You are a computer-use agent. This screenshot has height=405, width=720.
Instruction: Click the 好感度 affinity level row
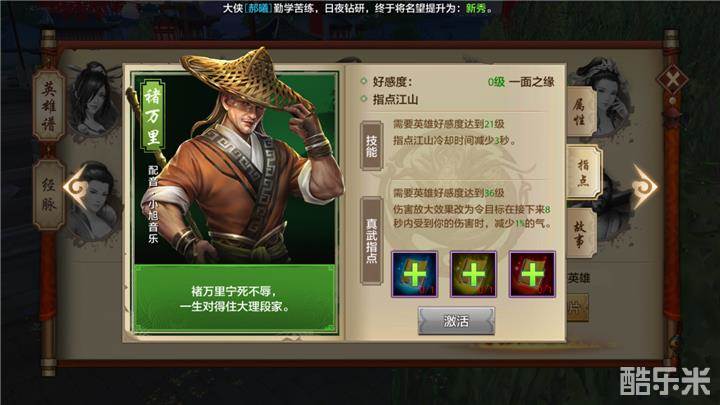tap(458, 82)
